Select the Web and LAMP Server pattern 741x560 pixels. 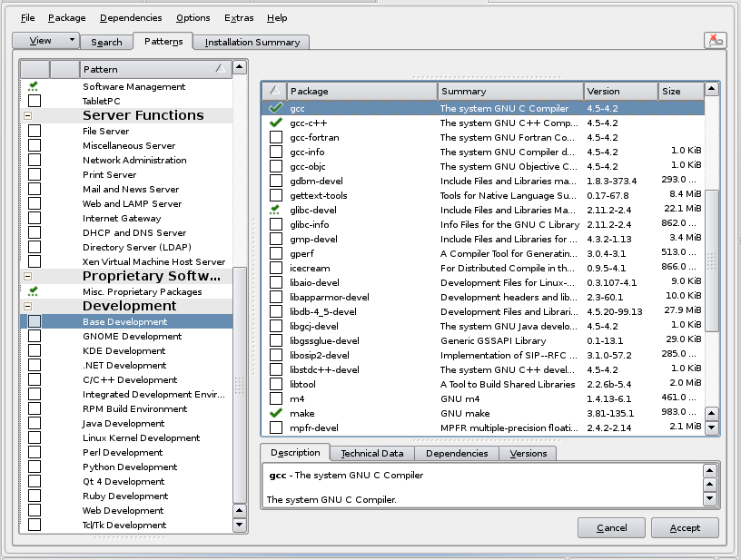(126, 203)
